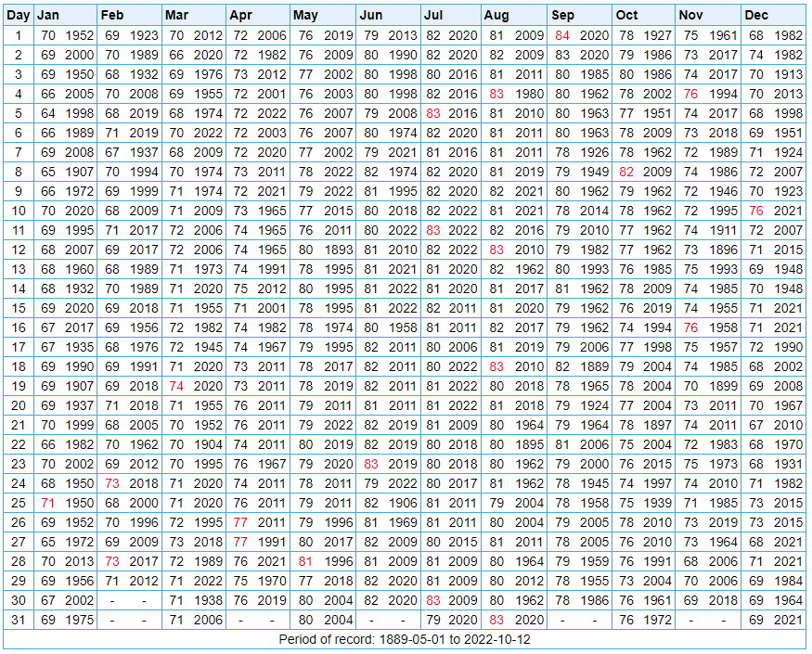Select year 1893 in May day 12
The image size is (812, 654).
click(338, 250)
